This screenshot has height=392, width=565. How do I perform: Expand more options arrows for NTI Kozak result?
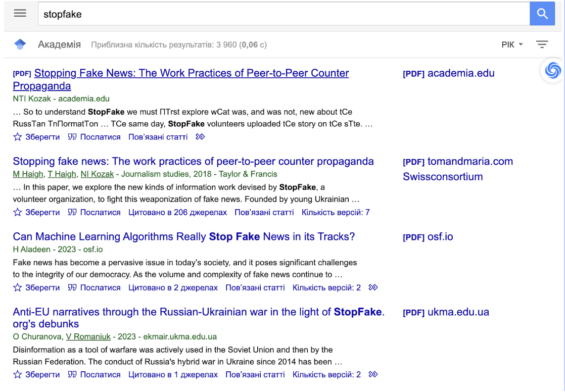[200, 137]
